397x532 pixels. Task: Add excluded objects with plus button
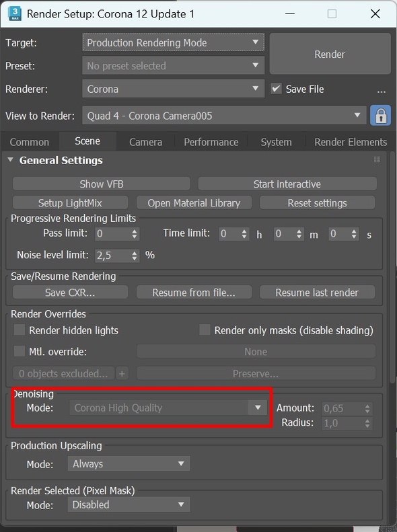pos(122,373)
